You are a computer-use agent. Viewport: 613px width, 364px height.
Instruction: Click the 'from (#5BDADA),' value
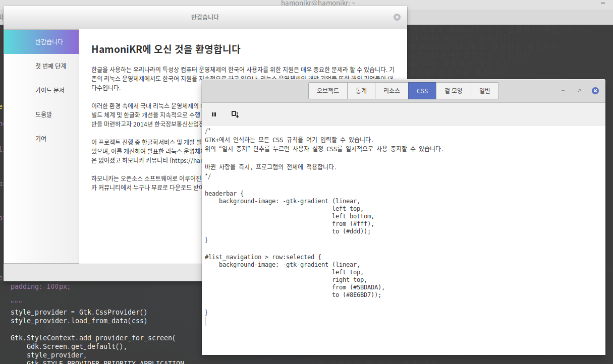(359, 287)
